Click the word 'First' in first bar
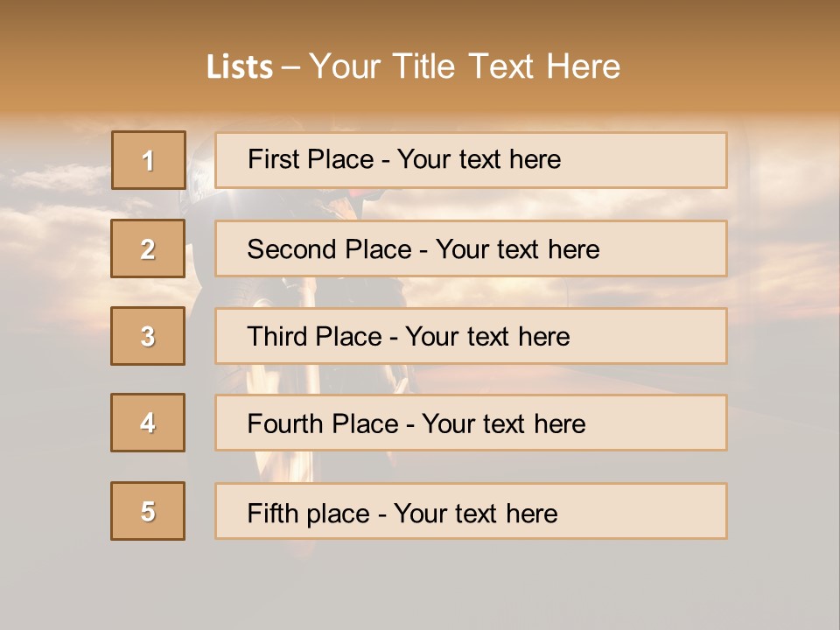The image size is (840, 630). pos(269,159)
